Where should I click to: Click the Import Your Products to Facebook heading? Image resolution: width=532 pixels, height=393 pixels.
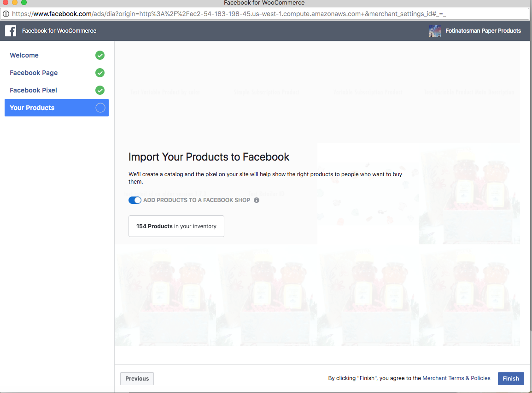[x=209, y=157]
